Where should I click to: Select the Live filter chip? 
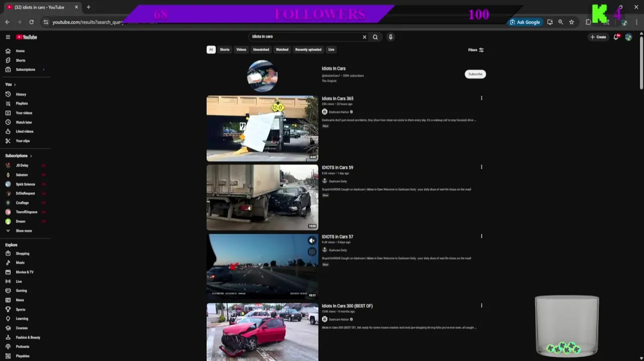331,50
